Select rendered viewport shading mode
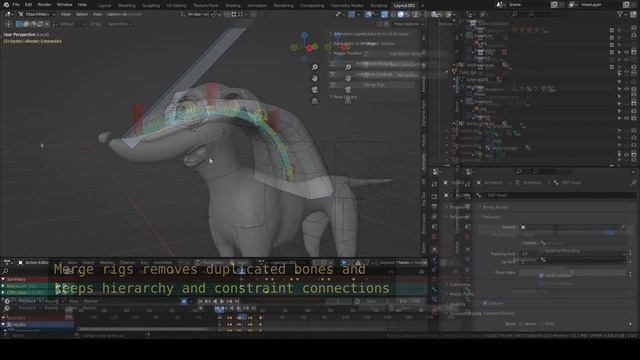This screenshot has height=360, width=640. [415, 14]
